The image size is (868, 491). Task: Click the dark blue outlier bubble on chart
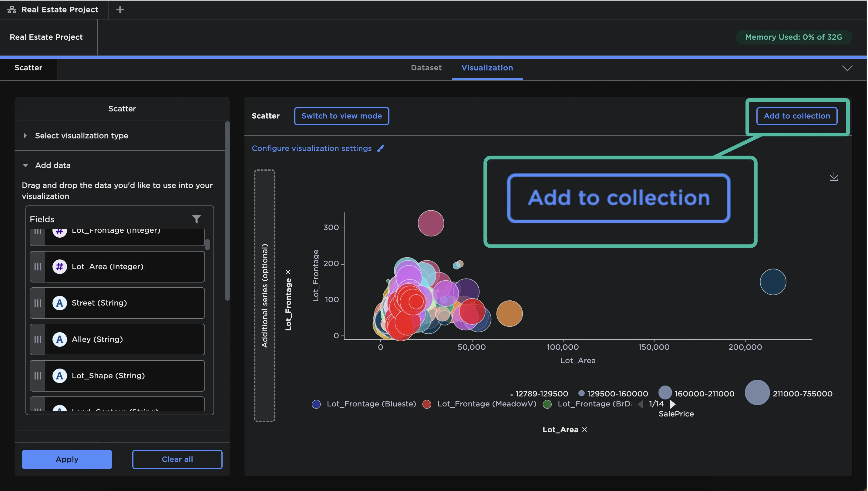click(x=773, y=282)
